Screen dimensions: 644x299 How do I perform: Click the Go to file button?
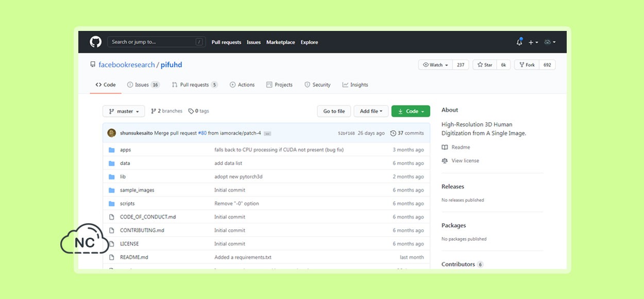(x=334, y=111)
